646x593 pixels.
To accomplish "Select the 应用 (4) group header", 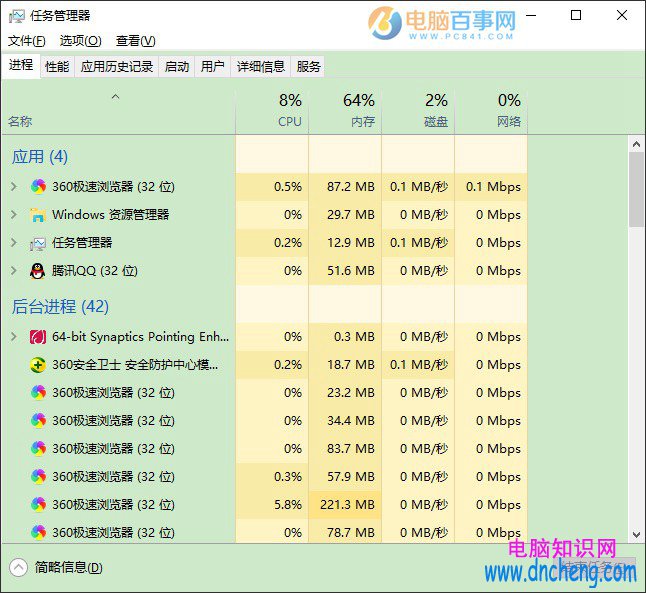I will 40,157.
